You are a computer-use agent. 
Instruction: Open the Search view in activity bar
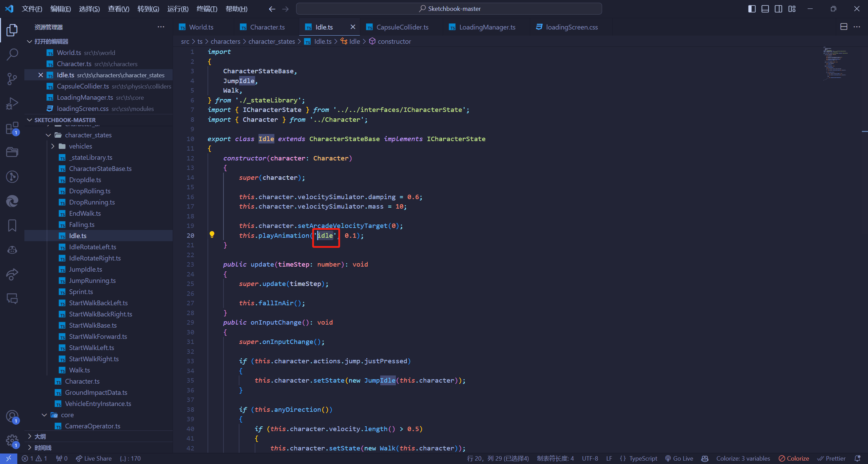click(12, 54)
